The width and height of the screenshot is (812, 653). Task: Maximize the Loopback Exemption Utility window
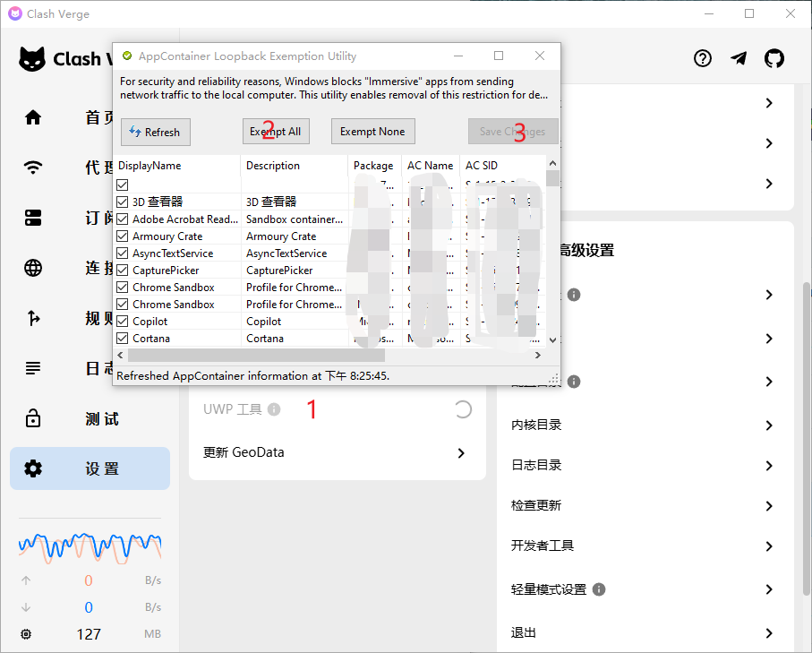pyautogui.click(x=499, y=56)
